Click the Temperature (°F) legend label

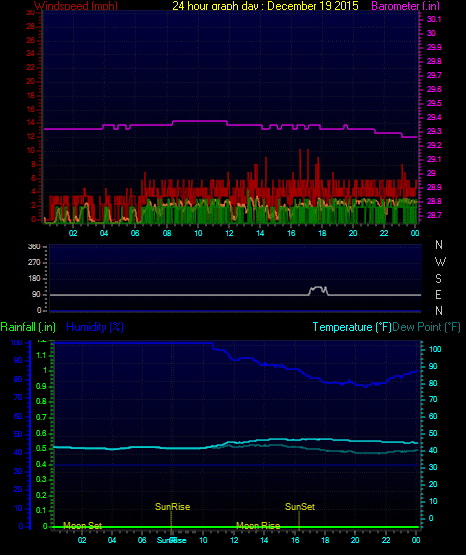coord(352,327)
